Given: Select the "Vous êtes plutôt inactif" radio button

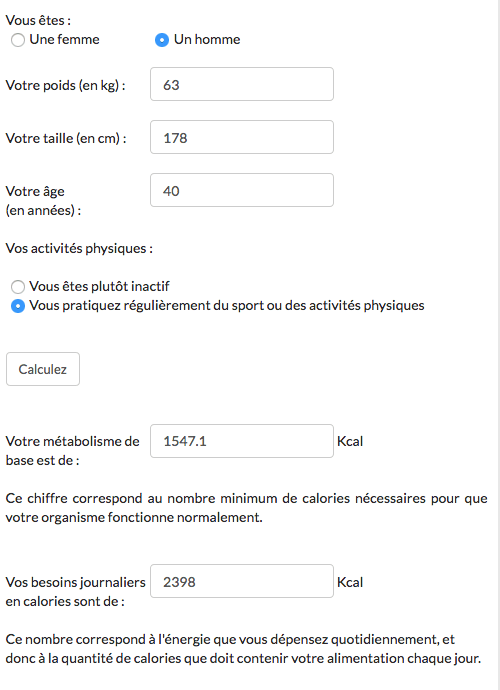Looking at the screenshot, I should (18, 287).
